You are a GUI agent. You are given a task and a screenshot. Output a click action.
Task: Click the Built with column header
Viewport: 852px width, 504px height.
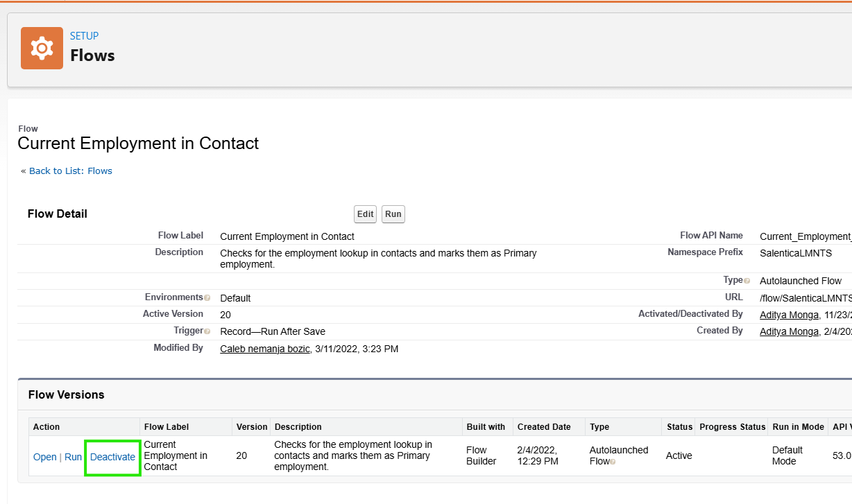[486, 427]
